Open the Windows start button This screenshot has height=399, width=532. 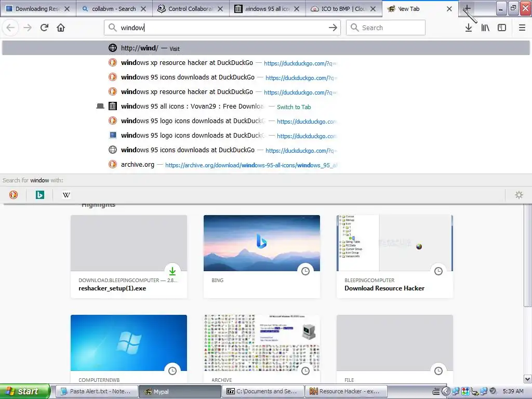(x=24, y=391)
